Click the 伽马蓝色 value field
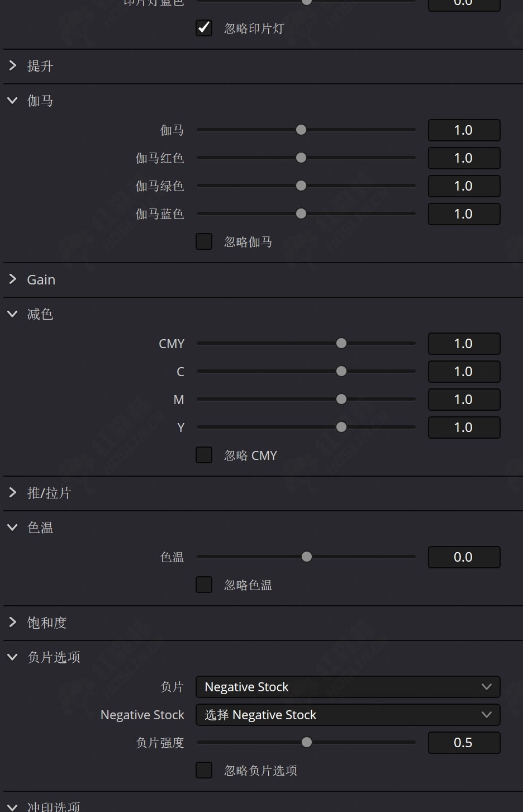 point(464,214)
